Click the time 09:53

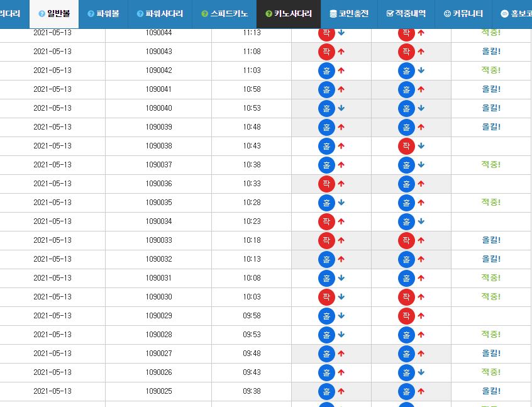252,335
